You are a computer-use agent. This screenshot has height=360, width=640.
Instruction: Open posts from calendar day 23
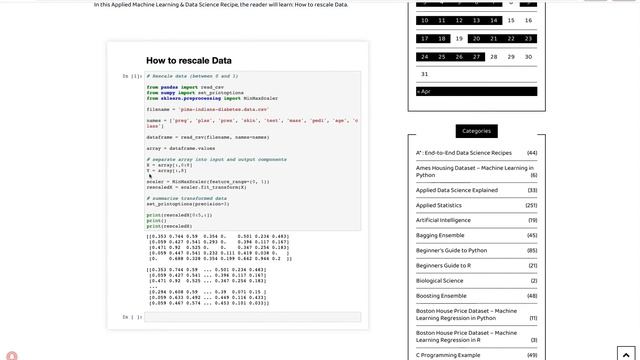pos(528,39)
